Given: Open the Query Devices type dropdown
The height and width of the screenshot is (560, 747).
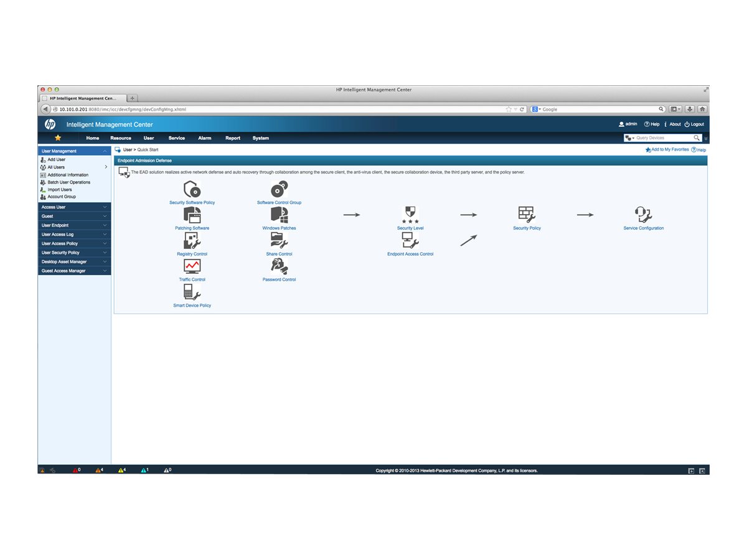Looking at the screenshot, I should pos(630,138).
